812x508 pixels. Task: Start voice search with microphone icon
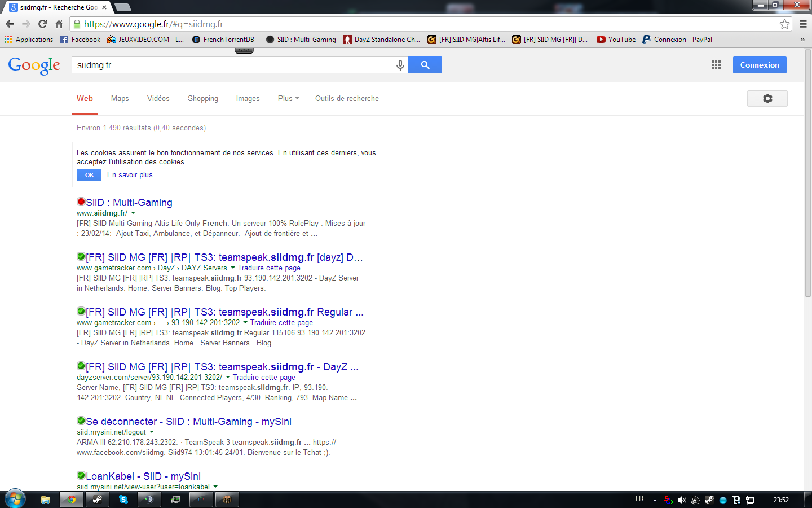point(400,65)
